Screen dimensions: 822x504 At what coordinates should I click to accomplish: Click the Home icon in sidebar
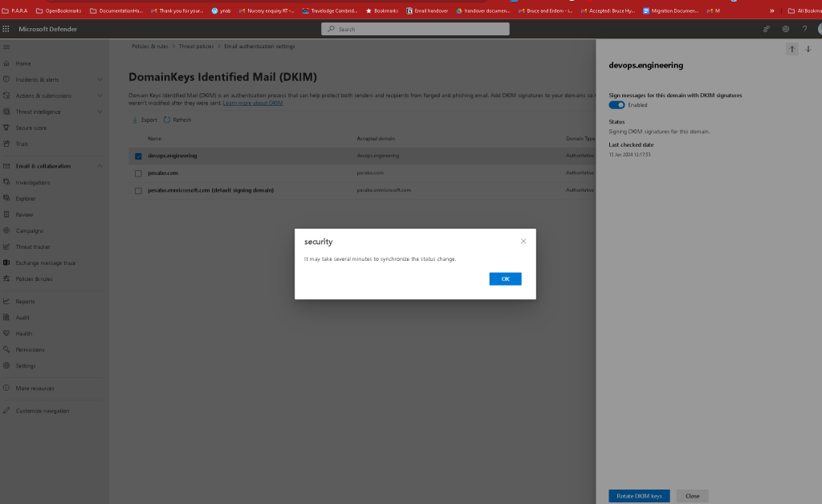point(6,63)
